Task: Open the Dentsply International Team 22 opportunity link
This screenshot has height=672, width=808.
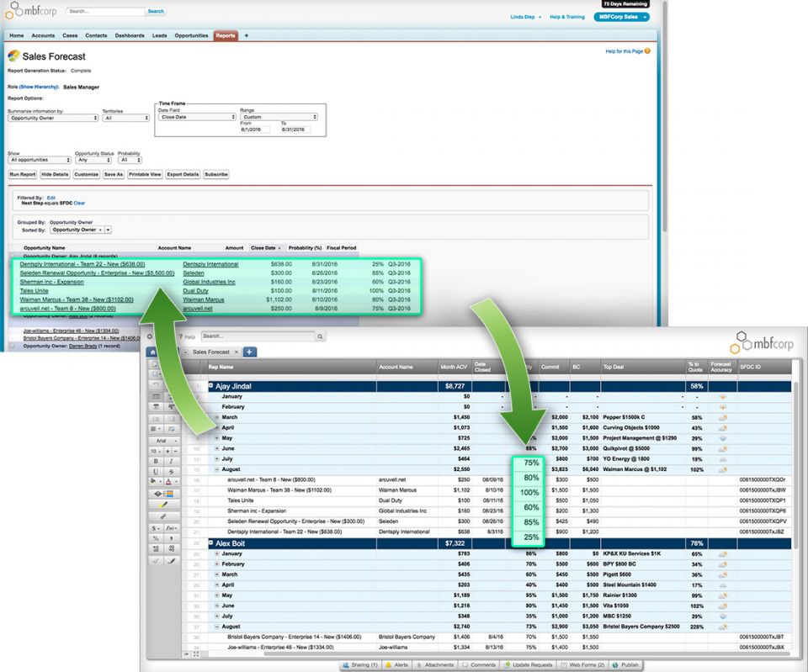Action: (x=82, y=264)
